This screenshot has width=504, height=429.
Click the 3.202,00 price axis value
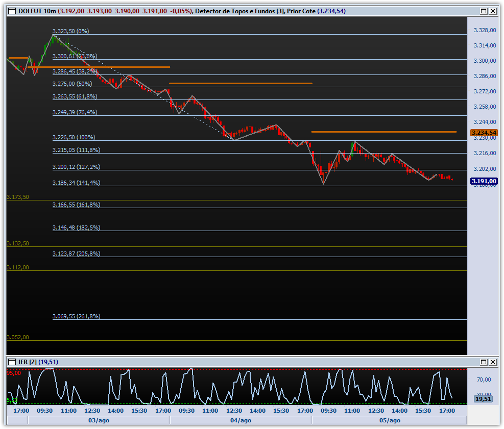[485, 169]
